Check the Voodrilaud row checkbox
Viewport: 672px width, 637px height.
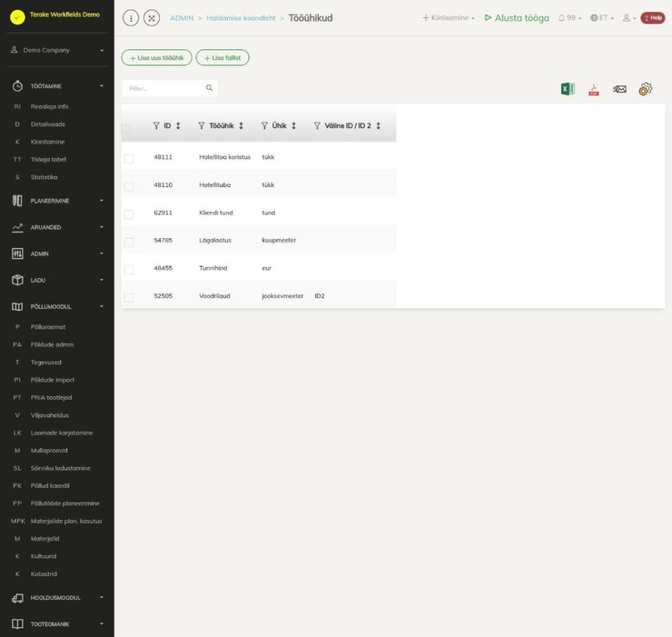(x=129, y=297)
